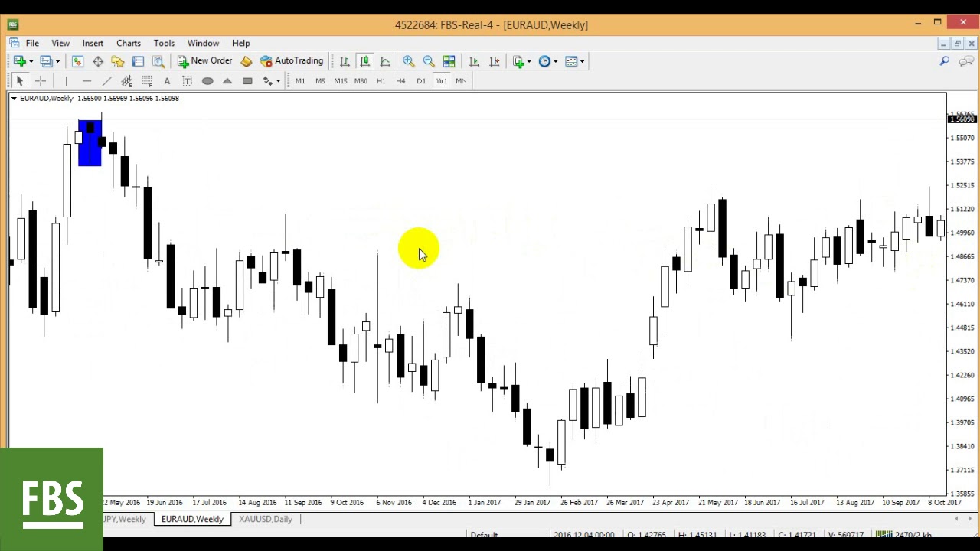Open MetaEditor with the yellow book icon
Viewport: 980px width, 551px height.
pyautogui.click(x=247, y=61)
